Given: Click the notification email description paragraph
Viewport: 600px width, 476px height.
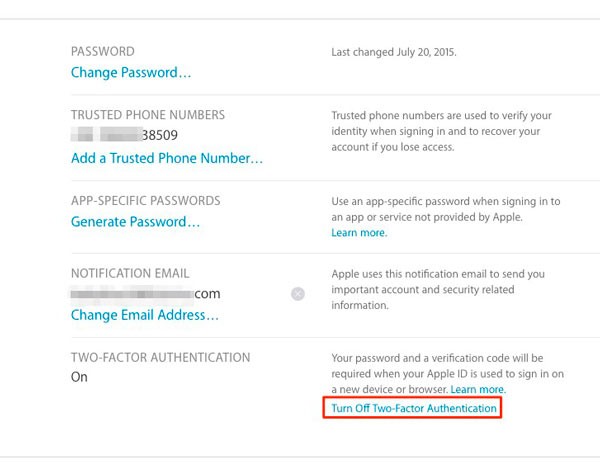Looking at the screenshot, I should click(x=438, y=290).
